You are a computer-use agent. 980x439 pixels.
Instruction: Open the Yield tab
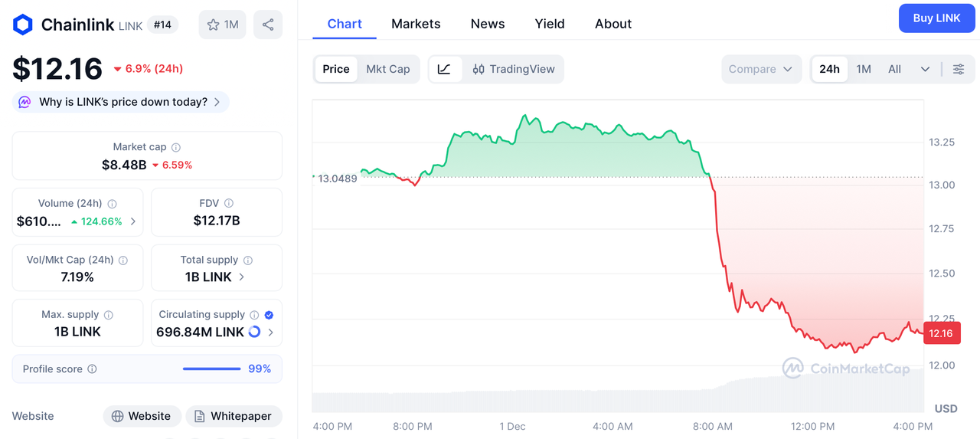click(550, 24)
